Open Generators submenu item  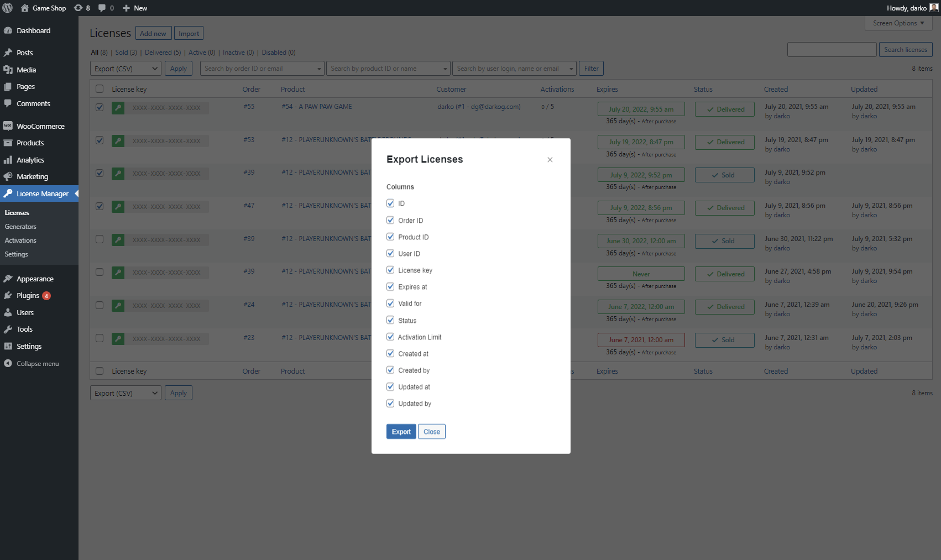coord(20,227)
